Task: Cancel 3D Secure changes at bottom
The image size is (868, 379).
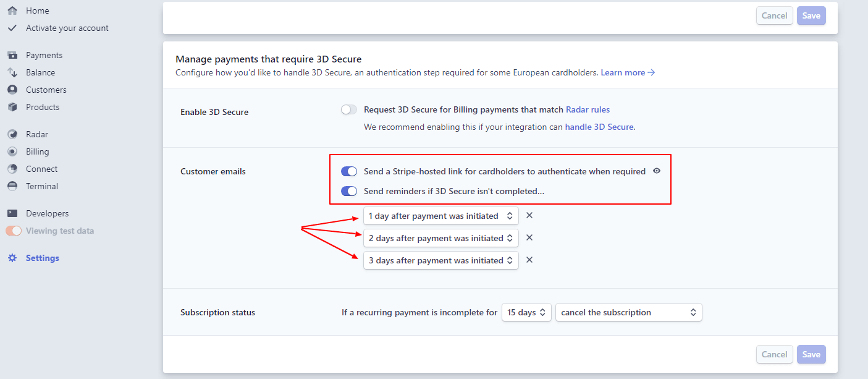Action: (x=775, y=354)
